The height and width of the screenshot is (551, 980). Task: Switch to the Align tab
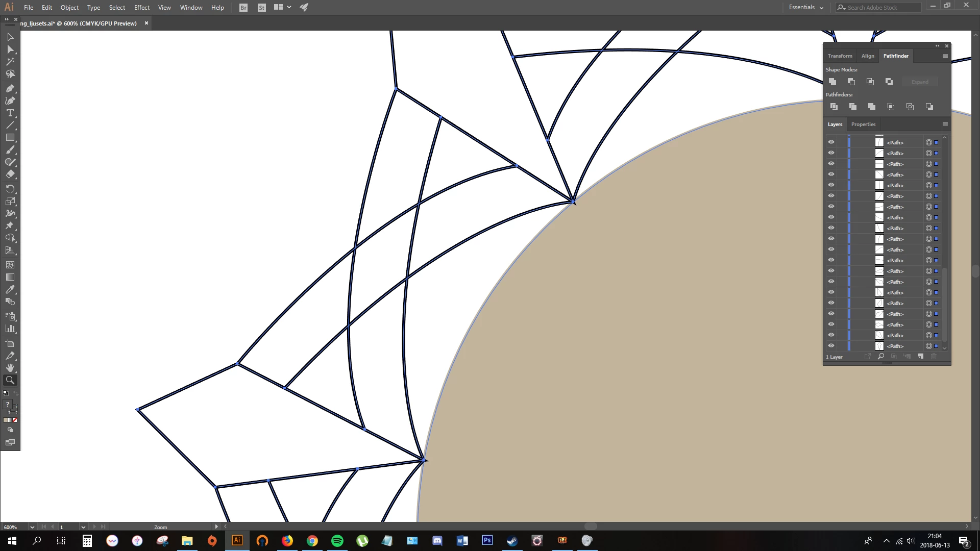point(868,56)
